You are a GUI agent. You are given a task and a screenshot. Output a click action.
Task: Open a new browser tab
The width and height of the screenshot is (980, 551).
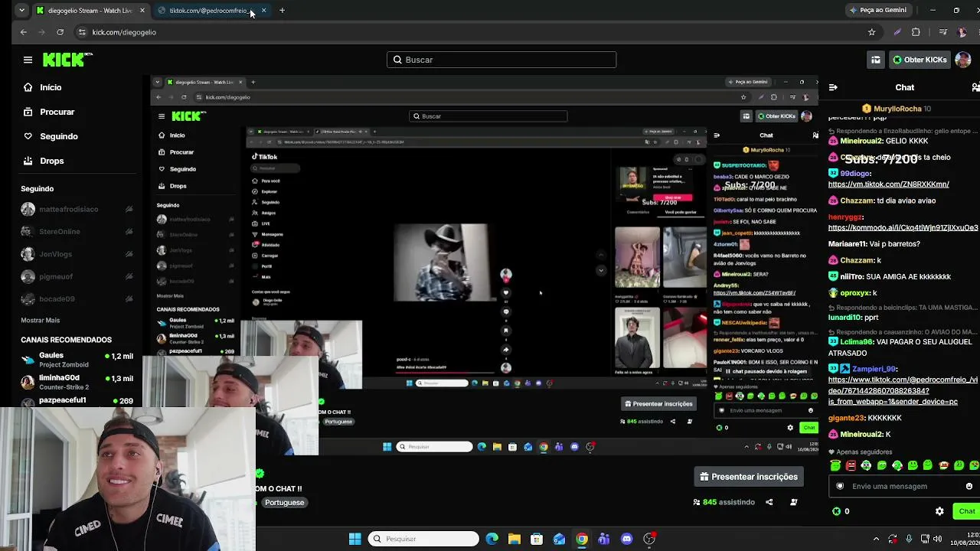pyautogui.click(x=282, y=11)
